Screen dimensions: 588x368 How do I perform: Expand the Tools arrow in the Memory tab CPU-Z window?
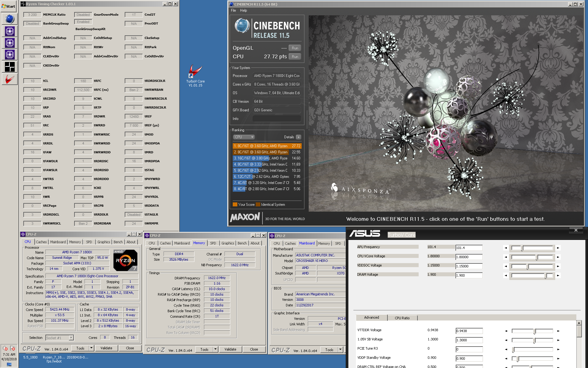point(215,349)
